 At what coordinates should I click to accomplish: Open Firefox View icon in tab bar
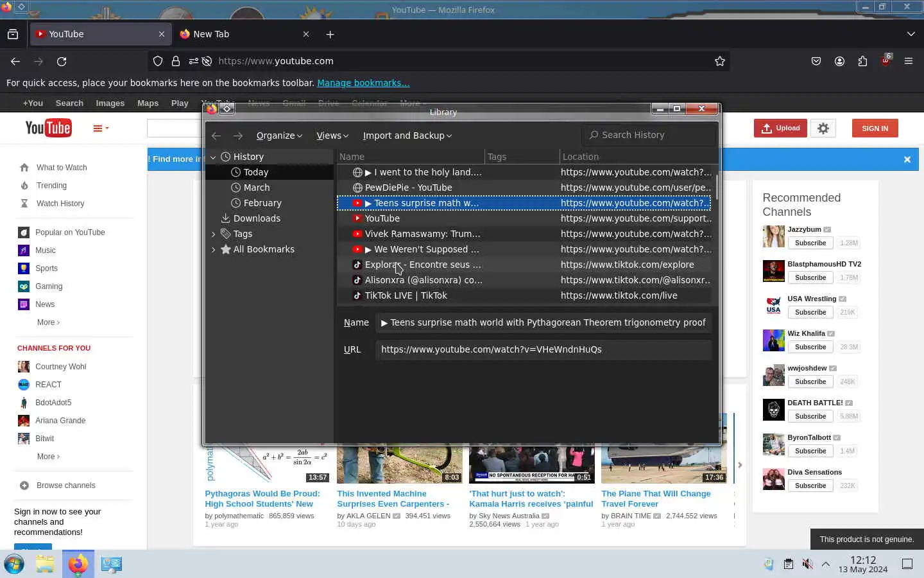click(x=13, y=34)
